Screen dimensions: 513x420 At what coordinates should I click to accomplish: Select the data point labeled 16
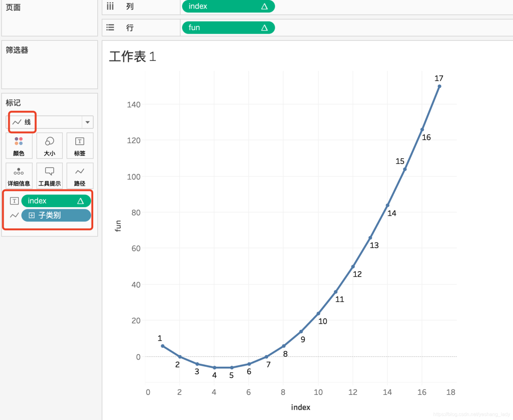click(x=422, y=130)
